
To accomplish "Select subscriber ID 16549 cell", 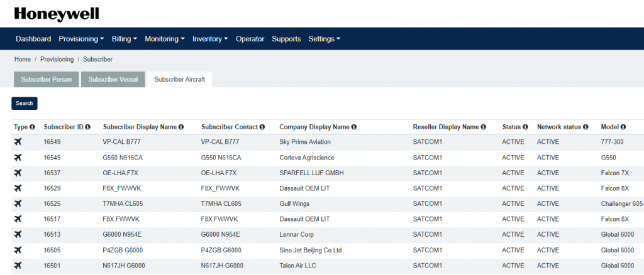I will tap(52, 142).
